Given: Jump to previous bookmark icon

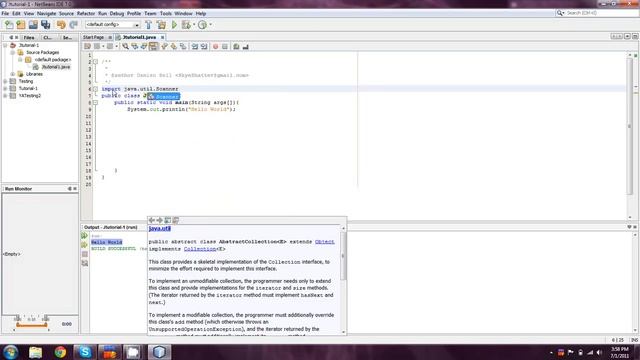Looking at the screenshot, I should click(164, 47).
